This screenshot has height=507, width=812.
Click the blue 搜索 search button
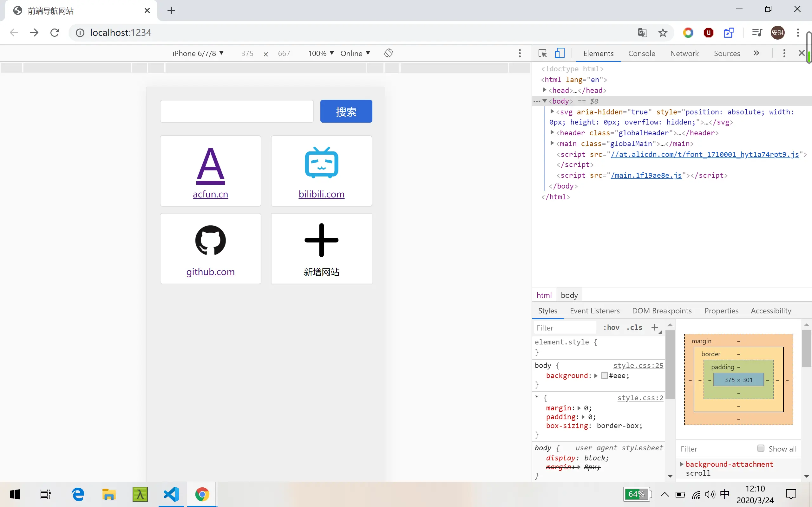[346, 111]
